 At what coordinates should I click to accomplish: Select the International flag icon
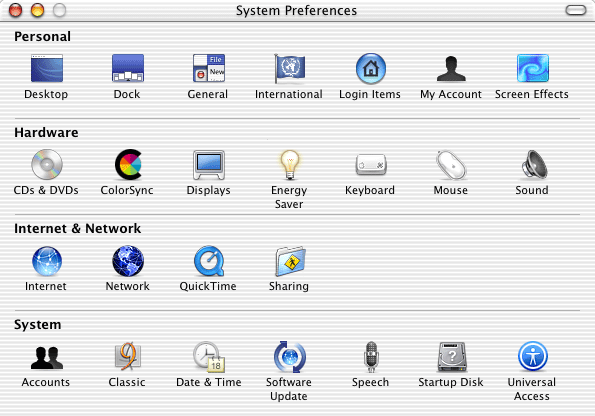click(290, 68)
